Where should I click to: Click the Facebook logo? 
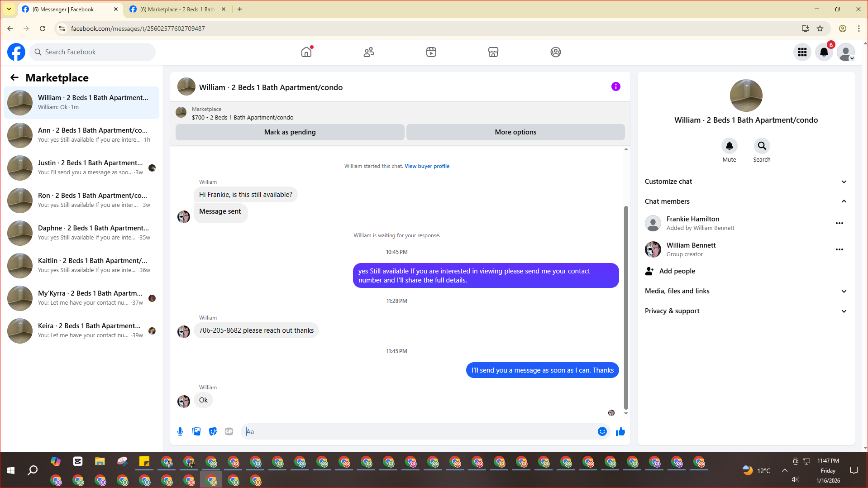click(x=16, y=52)
